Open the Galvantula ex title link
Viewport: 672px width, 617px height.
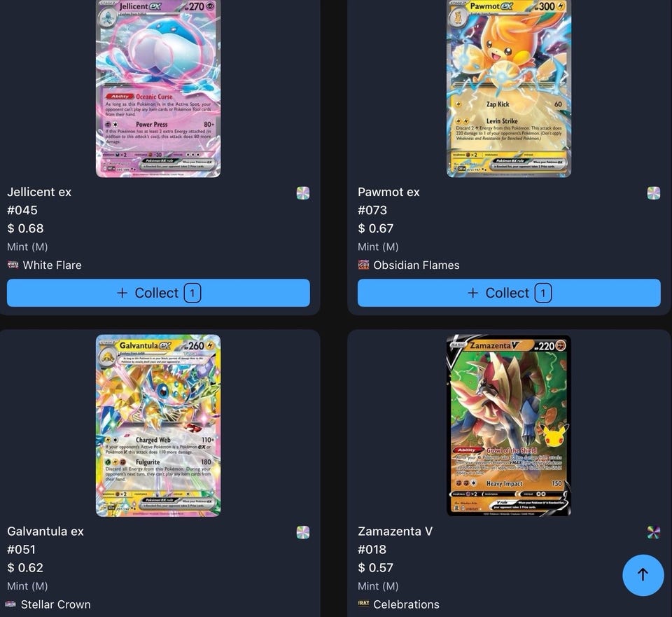45,532
